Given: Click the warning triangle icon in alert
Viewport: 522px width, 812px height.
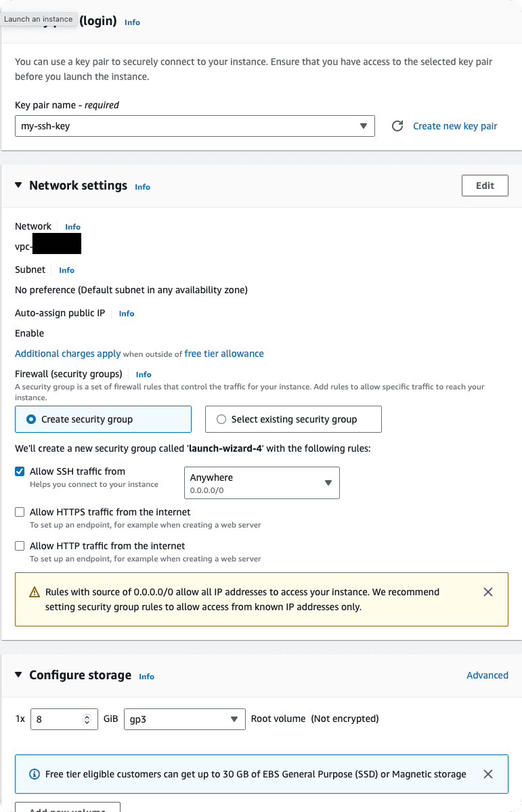Looking at the screenshot, I should click(x=35, y=593).
